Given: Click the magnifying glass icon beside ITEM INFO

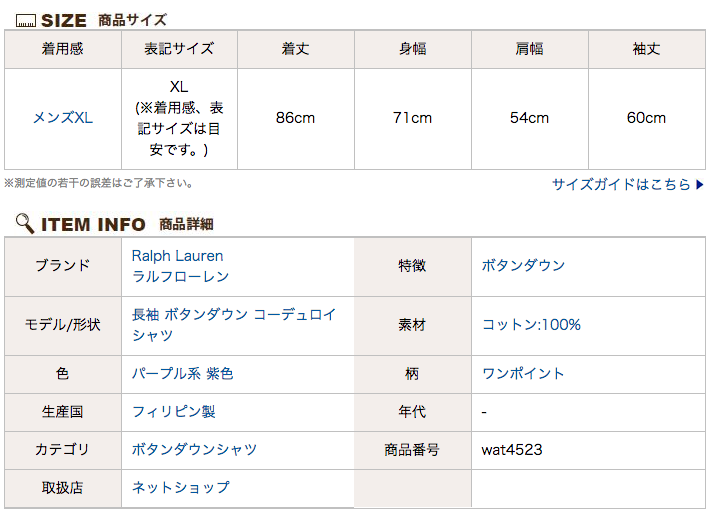Looking at the screenshot, I should point(25,223).
